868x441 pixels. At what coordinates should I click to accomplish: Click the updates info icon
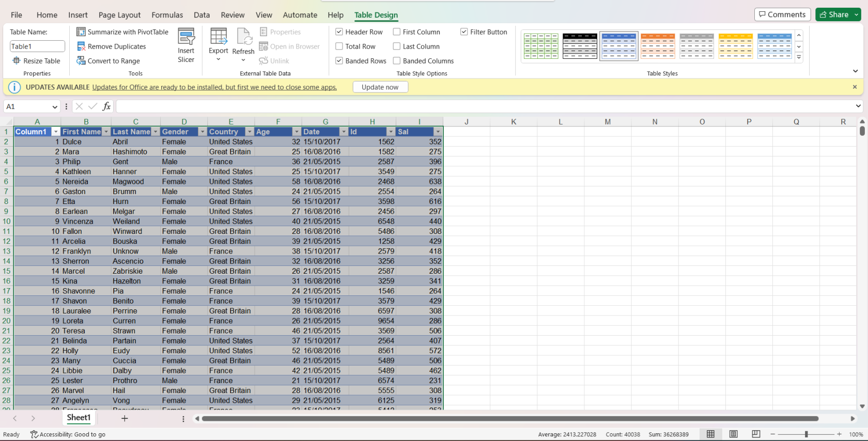pyautogui.click(x=14, y=87)
